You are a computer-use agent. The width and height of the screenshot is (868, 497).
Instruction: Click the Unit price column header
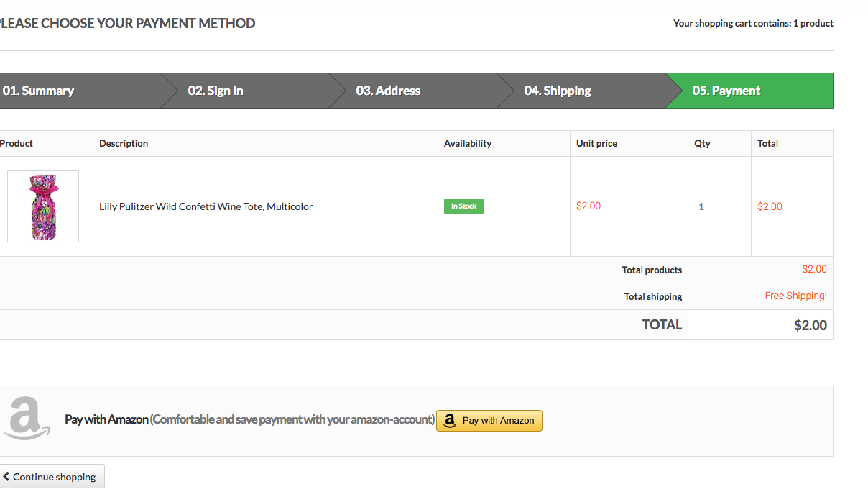596,143
